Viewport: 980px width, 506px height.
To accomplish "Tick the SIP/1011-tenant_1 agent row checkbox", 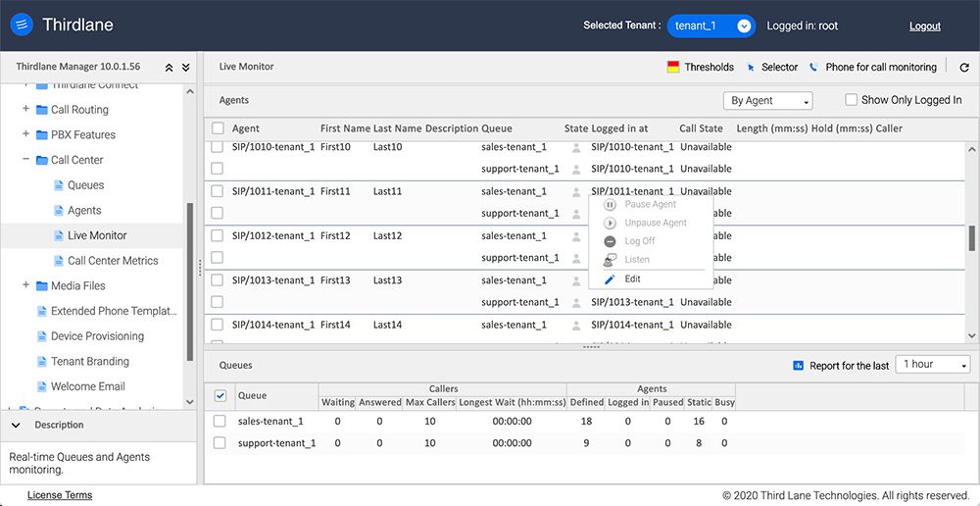I will 218,191.
